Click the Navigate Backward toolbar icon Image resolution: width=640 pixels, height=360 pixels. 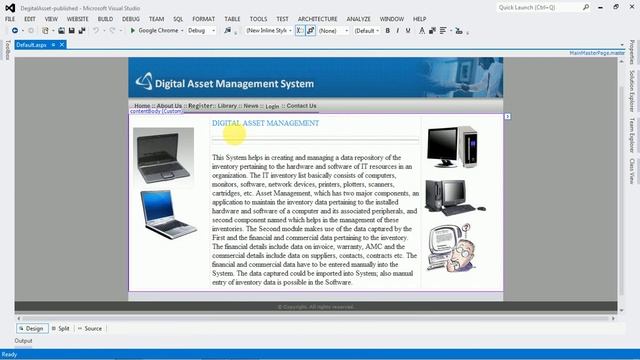point(15,31)
